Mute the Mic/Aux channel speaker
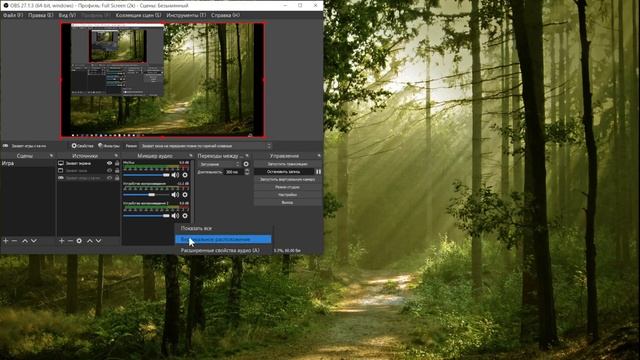 tap(175, 175)
